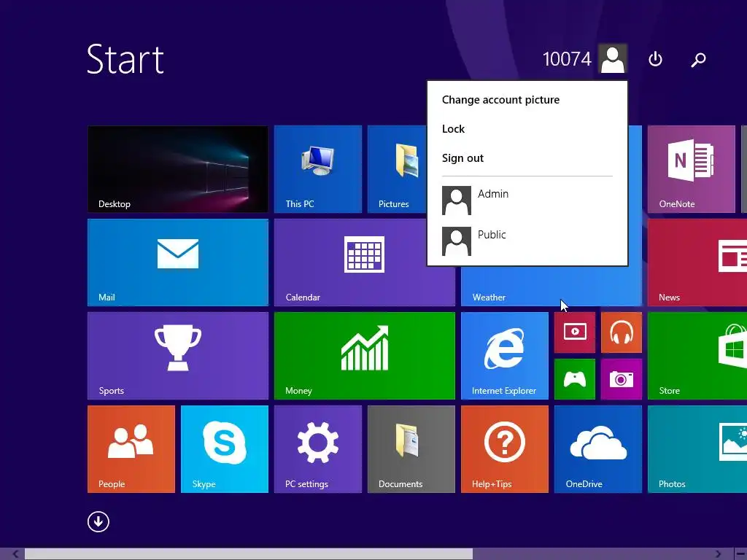Click the scrollbar right arrow
The height and width of the screenshot is (560, 747).
[x=719, y=554]
